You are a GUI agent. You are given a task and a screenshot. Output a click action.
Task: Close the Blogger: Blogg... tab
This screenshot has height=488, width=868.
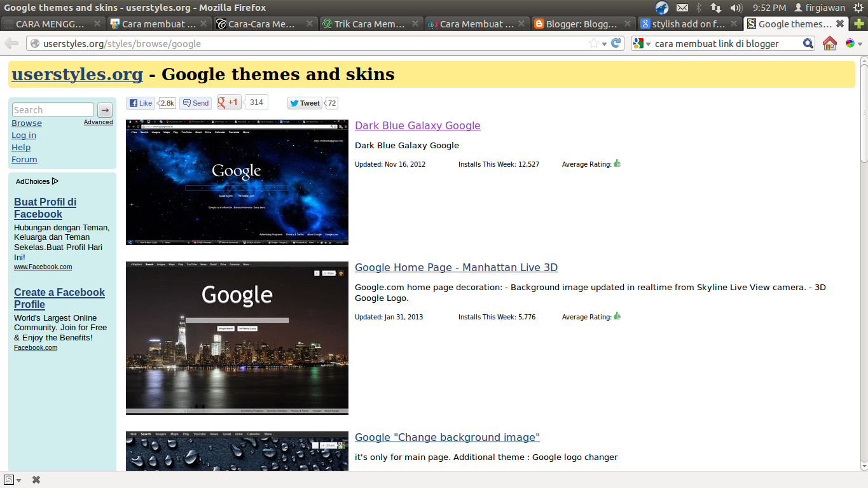(628, 24)
